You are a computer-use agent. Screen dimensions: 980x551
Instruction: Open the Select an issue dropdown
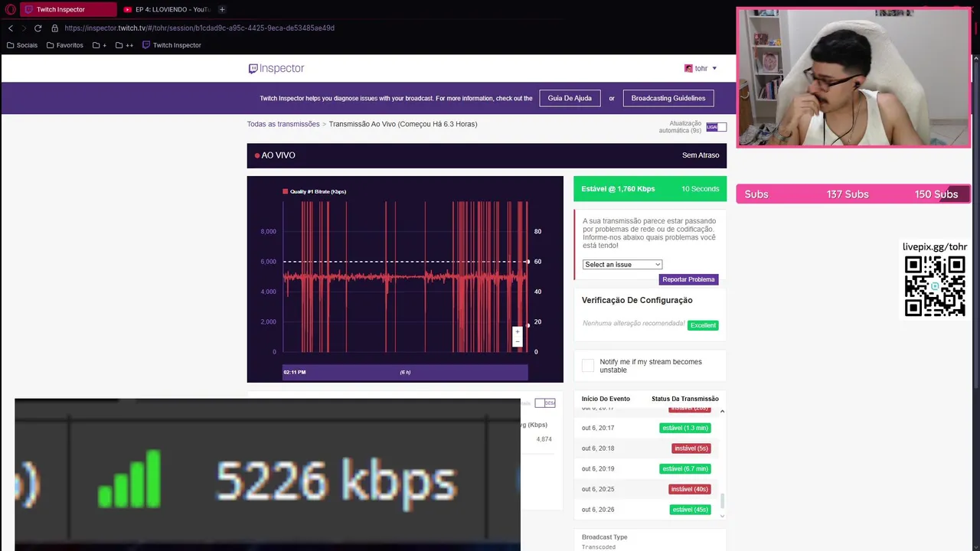pyautogui.click(x=622, y=264)
